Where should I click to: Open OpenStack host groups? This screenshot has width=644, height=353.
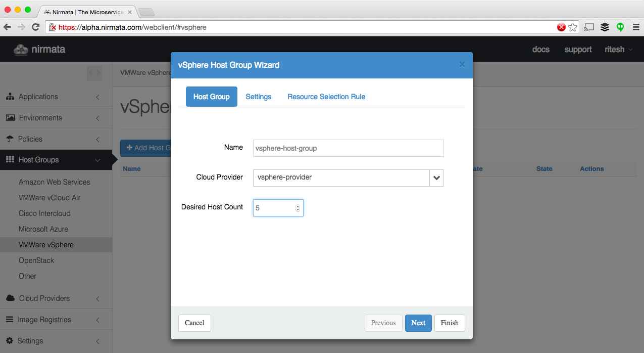tap(36, 260)
